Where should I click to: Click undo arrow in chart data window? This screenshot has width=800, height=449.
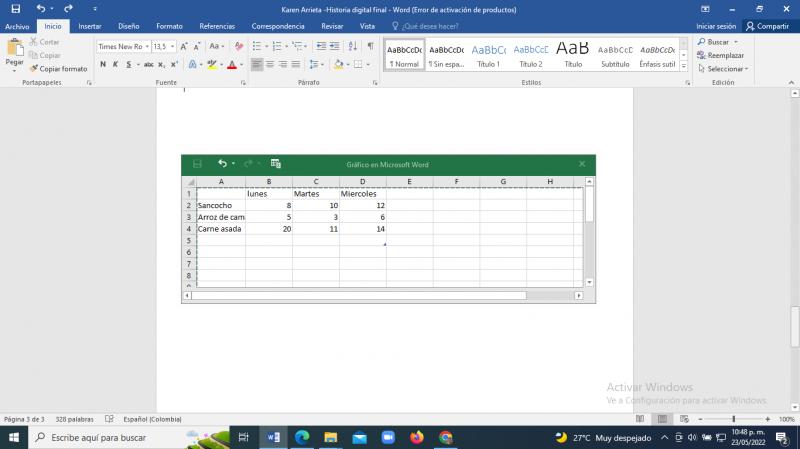(223, 163)
